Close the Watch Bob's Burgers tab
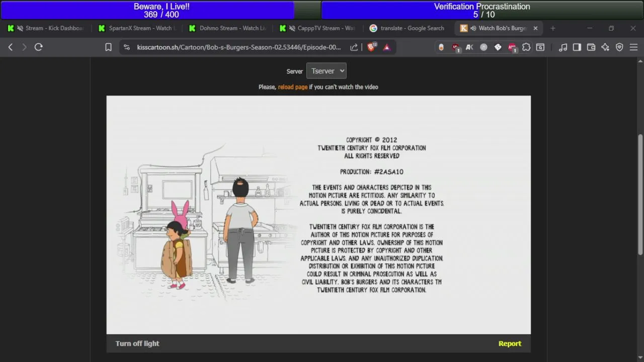The height and width of the screenshot is (362, 644). [x=535, y=28]
